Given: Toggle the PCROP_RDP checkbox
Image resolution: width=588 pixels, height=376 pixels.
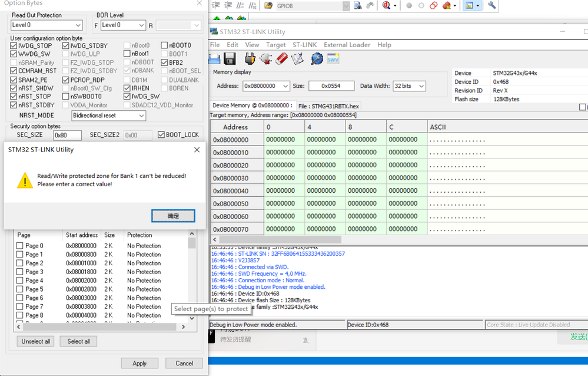Looking at the screenshot, I should pyautogui.click(x=65, y=80).
